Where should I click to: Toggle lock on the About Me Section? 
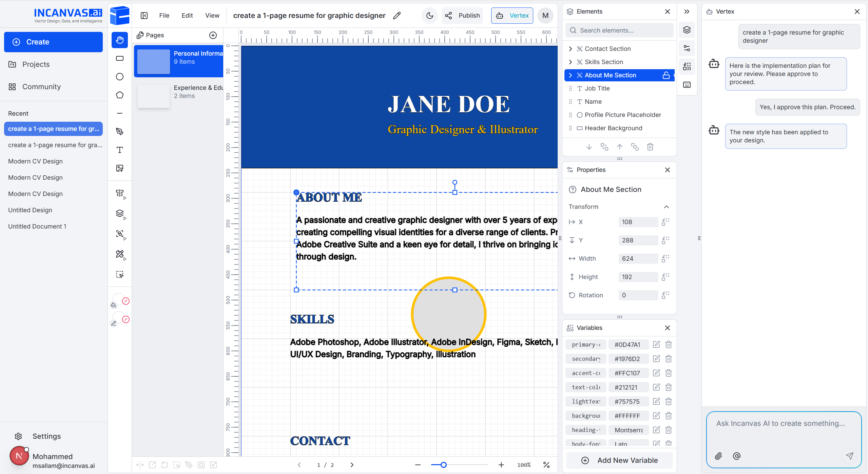(x=666, y=75)
